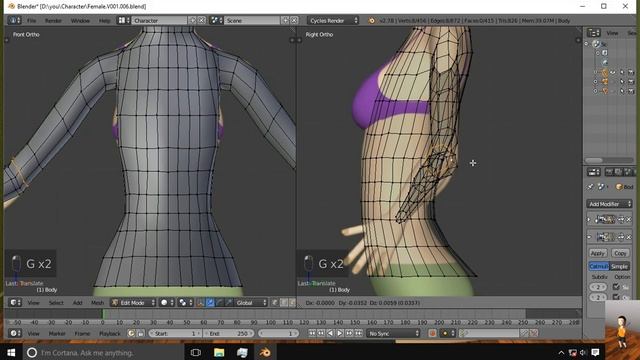The image size is (640, 360).
Task: Open File Explorer from the taskbar
Action: (219, 352)
